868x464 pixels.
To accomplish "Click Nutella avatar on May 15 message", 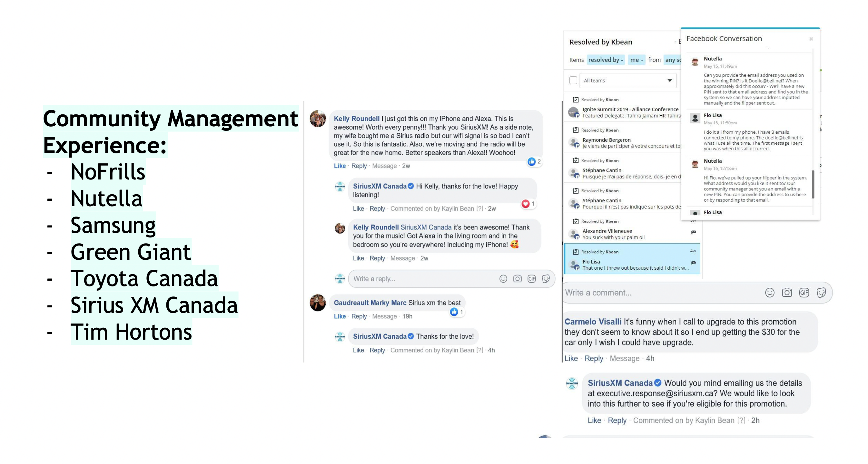I will [695, 62].
